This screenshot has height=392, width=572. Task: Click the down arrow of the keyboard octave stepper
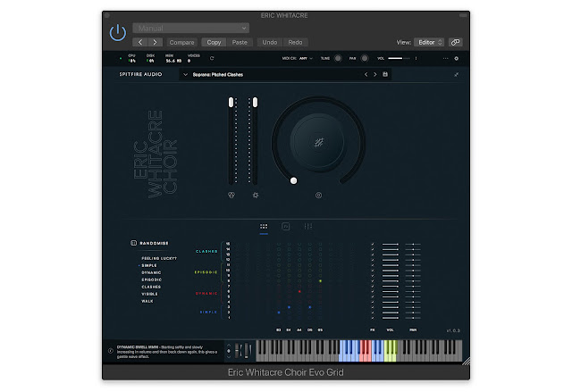(229, 356)
